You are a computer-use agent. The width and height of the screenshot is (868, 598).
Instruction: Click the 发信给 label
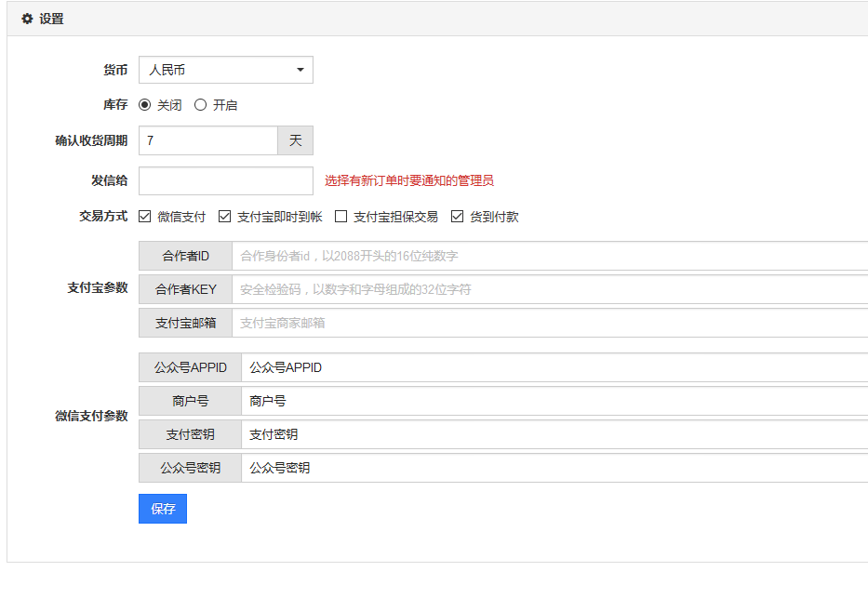(110, 181)
